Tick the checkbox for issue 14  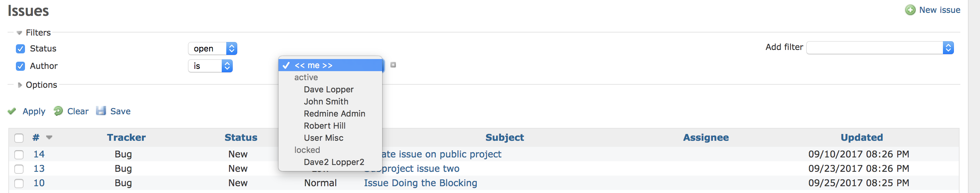click(19, 154)
